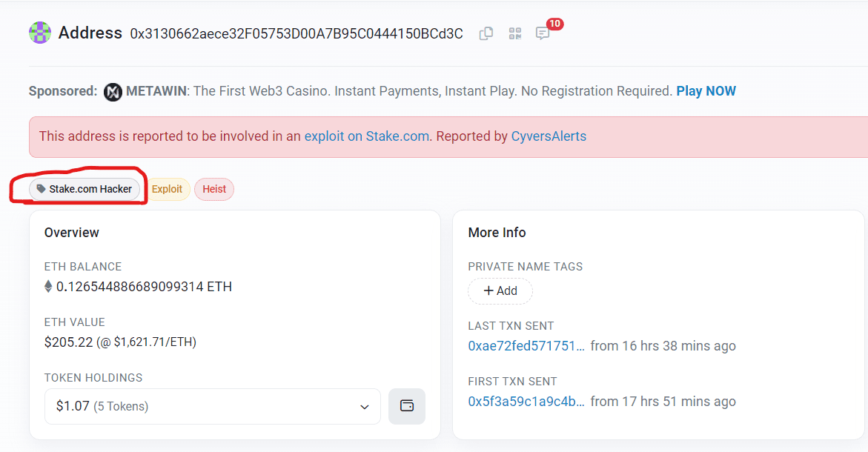Click the METAWIN sponsor logo
Image resolution: width=868 pixels, height=452 pixels.
coord(112,91)
